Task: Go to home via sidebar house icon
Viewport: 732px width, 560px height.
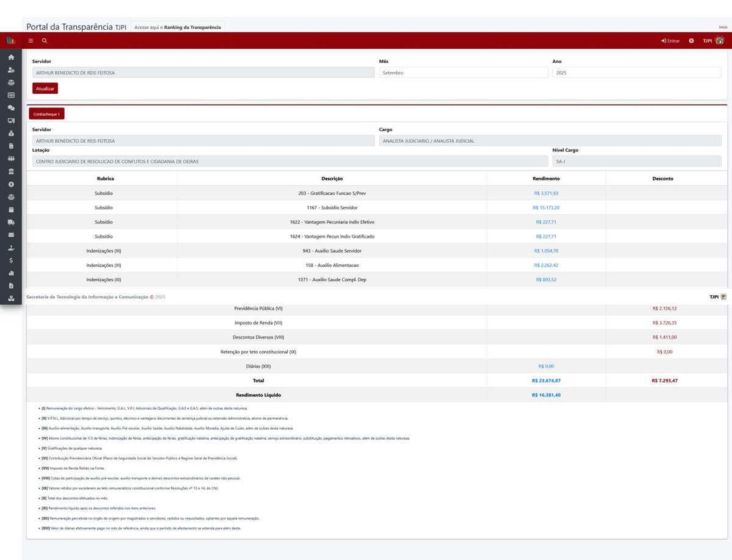Action: [x=11, y=57]
